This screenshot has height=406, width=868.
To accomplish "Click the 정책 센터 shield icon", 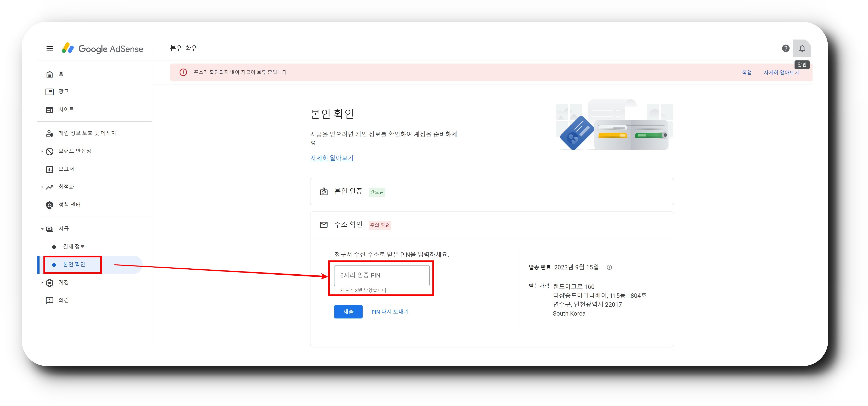I will (x=49, y=205).
